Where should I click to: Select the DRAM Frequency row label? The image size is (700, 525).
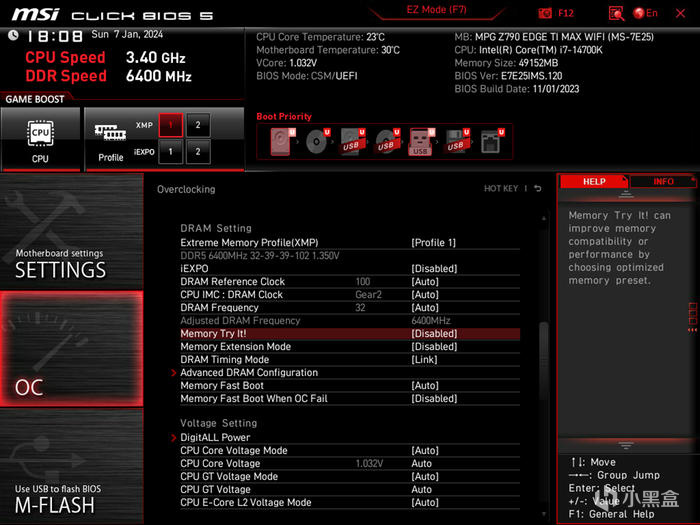219,308
